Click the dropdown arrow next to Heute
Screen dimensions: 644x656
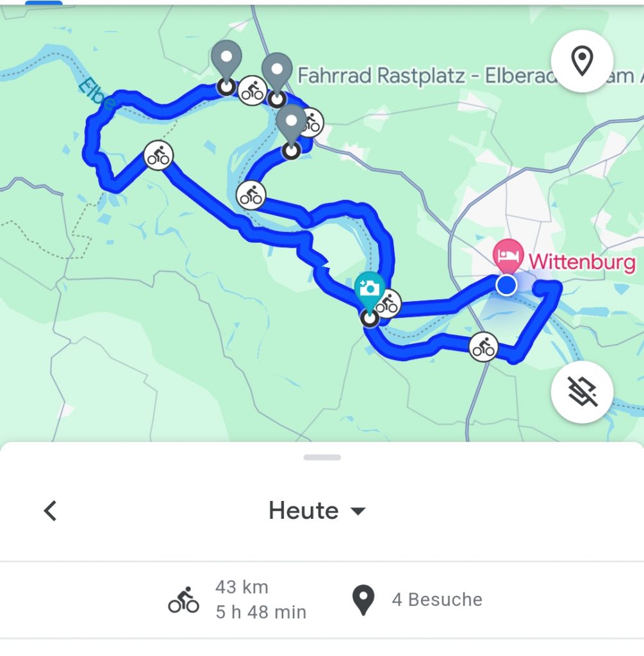click(358, 511)
